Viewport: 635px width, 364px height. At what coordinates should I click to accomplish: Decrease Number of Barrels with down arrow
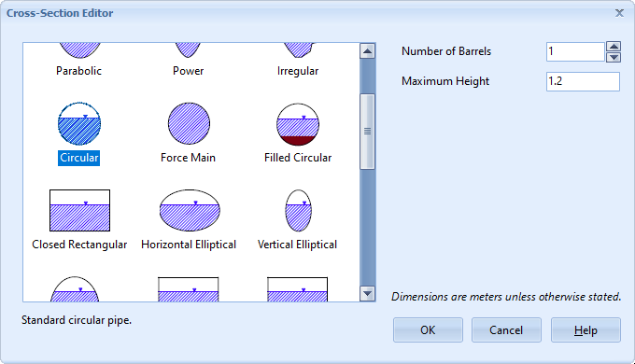coord(614,57)
